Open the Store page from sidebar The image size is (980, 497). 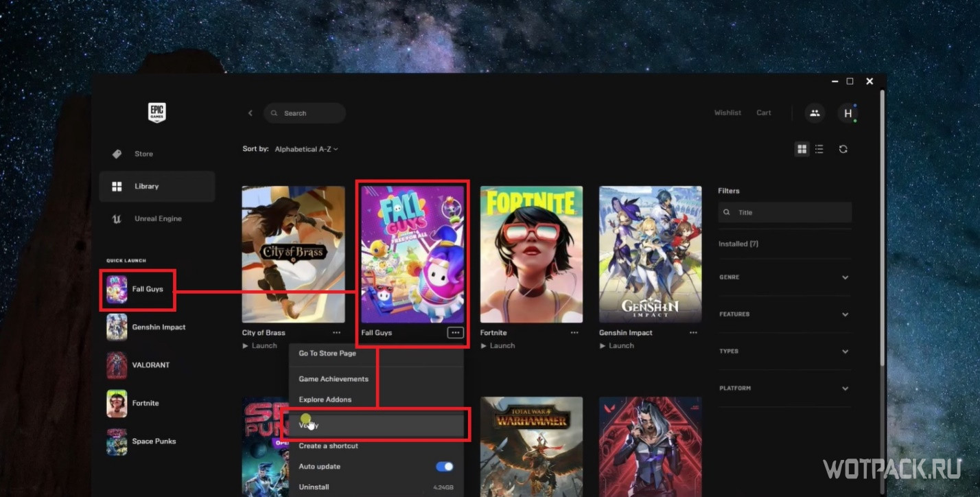pyautogui.click(x=143, y=154)
